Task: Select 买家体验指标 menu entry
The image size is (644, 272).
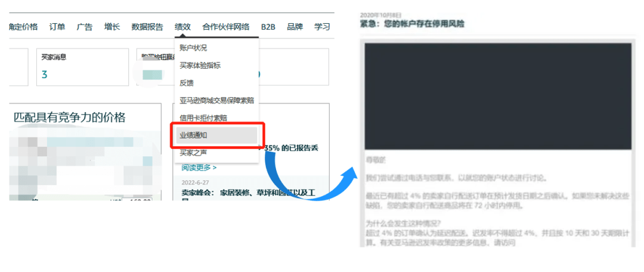Action: (200, 65)
